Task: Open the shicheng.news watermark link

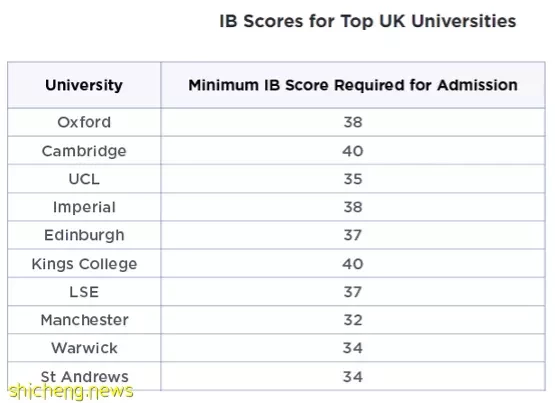Action: pyautogui.click(x=71, y=392)
